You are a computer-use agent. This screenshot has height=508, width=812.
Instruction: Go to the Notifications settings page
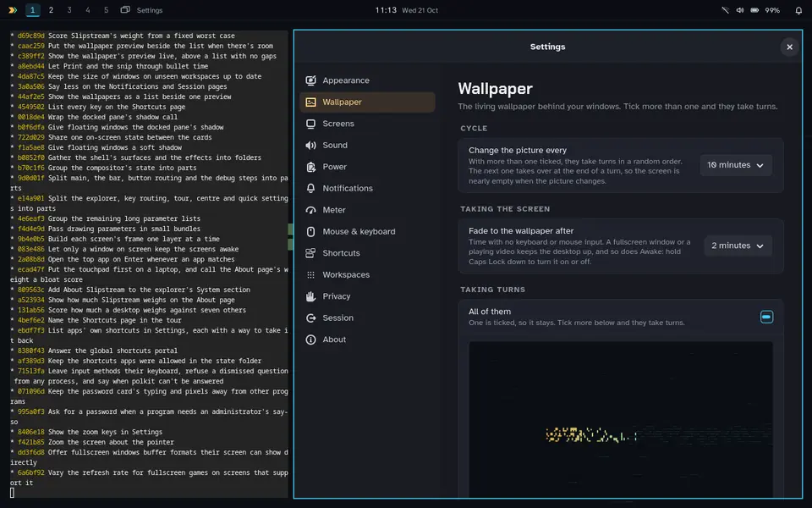pyautogui.click(x=367, y=188)
